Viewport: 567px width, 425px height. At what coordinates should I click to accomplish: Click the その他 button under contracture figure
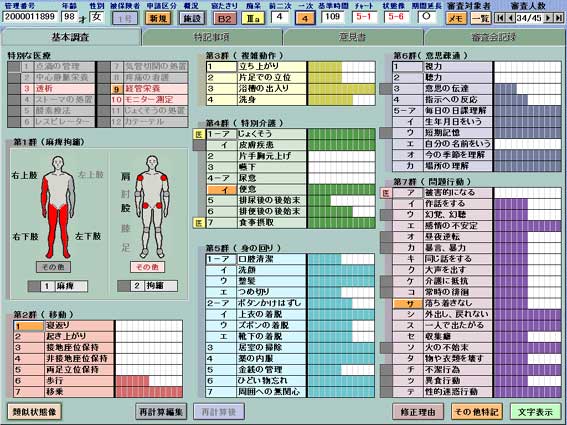pyautogui.click(x=147, y=267)
